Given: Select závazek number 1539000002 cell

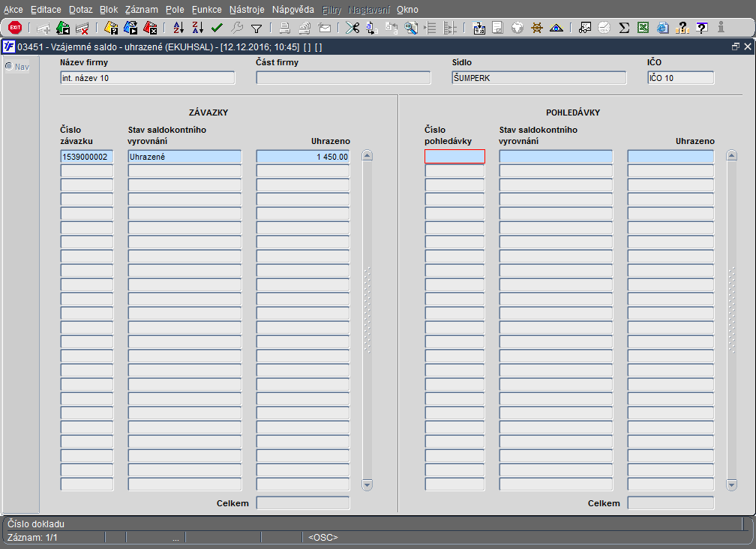Looking at the screenshot, I should tap(87, 157).
